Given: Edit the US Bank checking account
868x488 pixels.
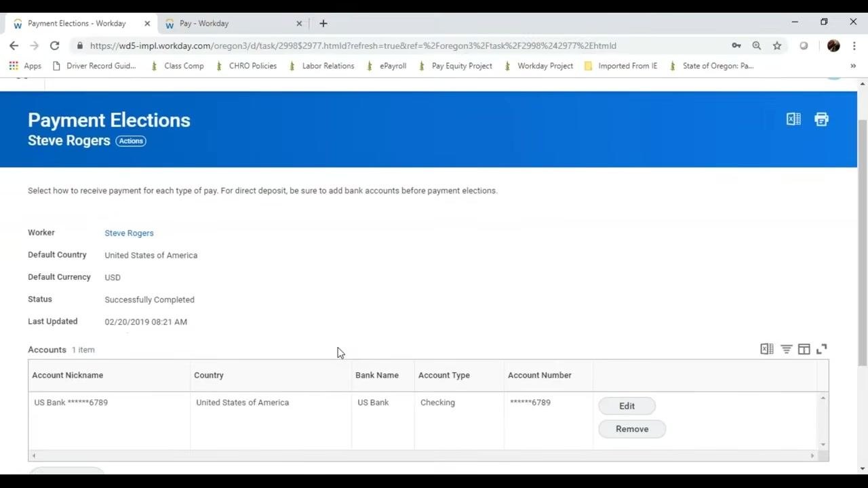Looking at the screenshot, I should click(627, 406).
